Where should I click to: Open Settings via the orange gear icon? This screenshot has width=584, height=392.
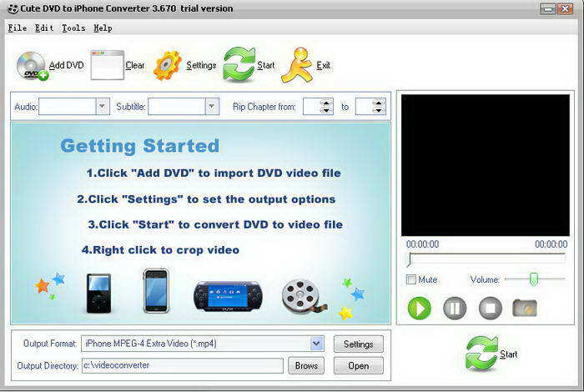[x=168, y=66]
